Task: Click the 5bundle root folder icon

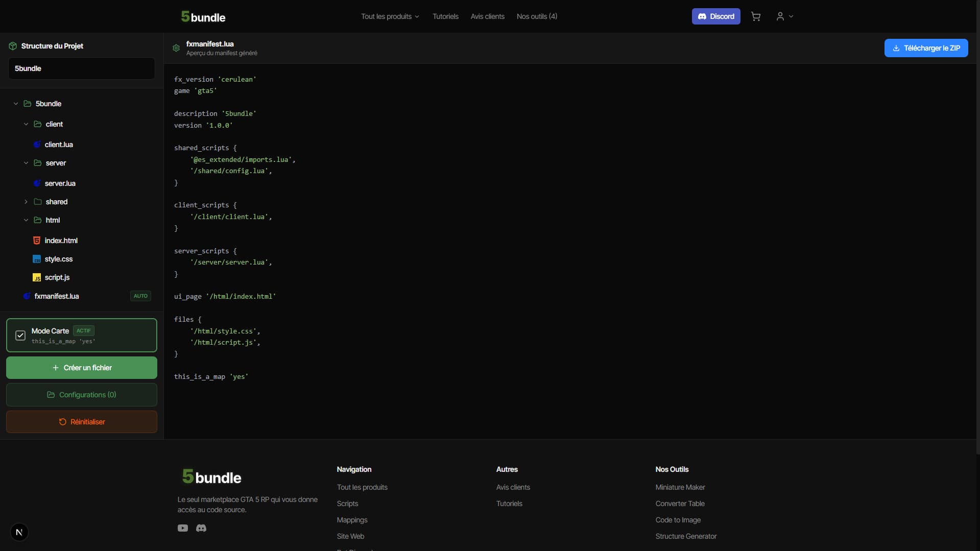Action: click(28, 104)
